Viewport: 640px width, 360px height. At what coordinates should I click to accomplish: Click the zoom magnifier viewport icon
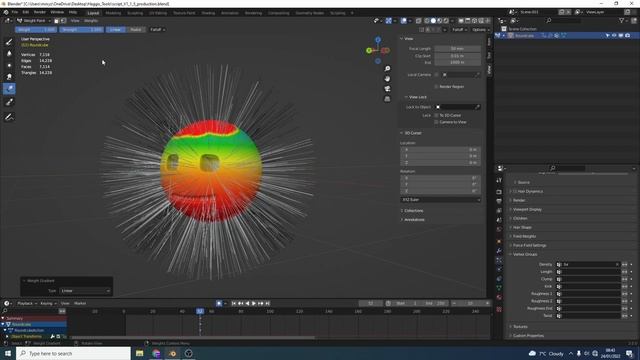coord(387,69)
